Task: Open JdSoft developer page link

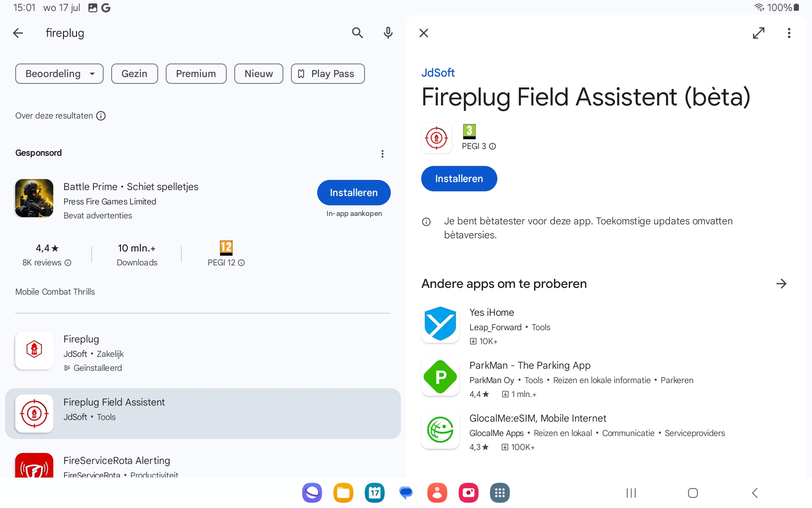Action: (x=438, y=73)
